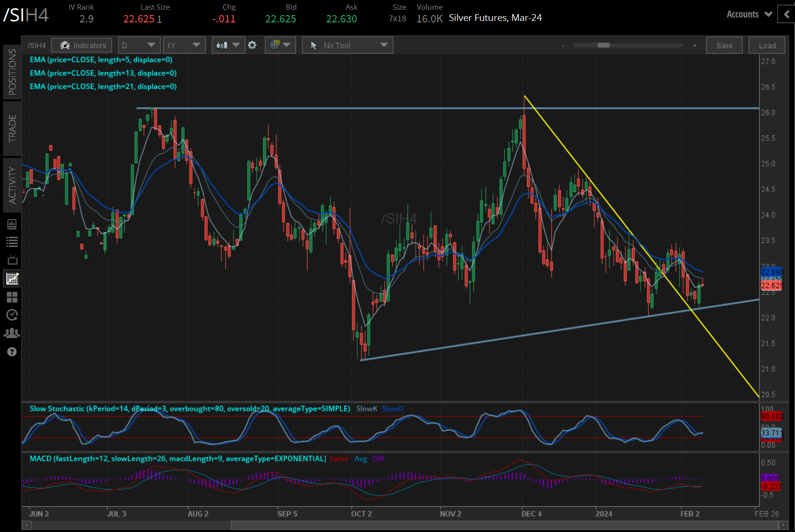This screenshot has width=795, height=532.
Task: Open the help icon at sidebar bottom
Action: tap(12, 351)
